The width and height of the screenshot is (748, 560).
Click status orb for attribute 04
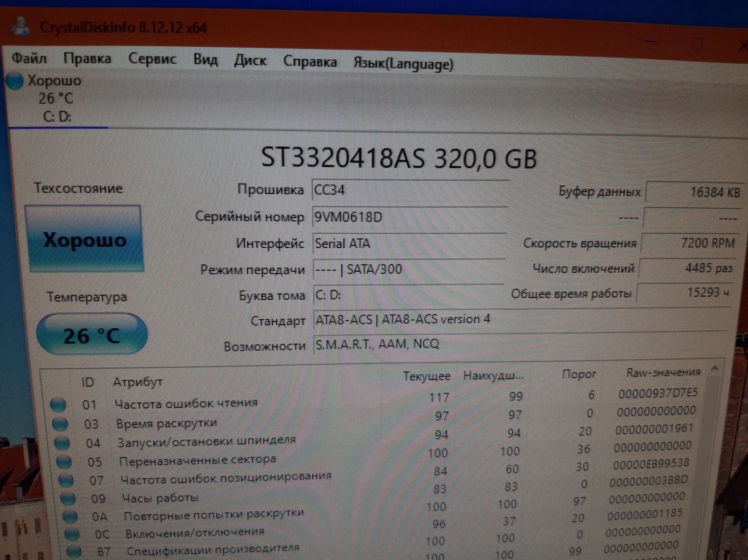[62, 443]
